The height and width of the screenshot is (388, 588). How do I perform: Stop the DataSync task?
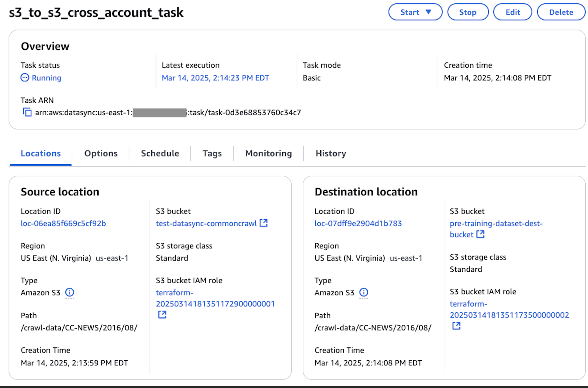tap(468, 12)
